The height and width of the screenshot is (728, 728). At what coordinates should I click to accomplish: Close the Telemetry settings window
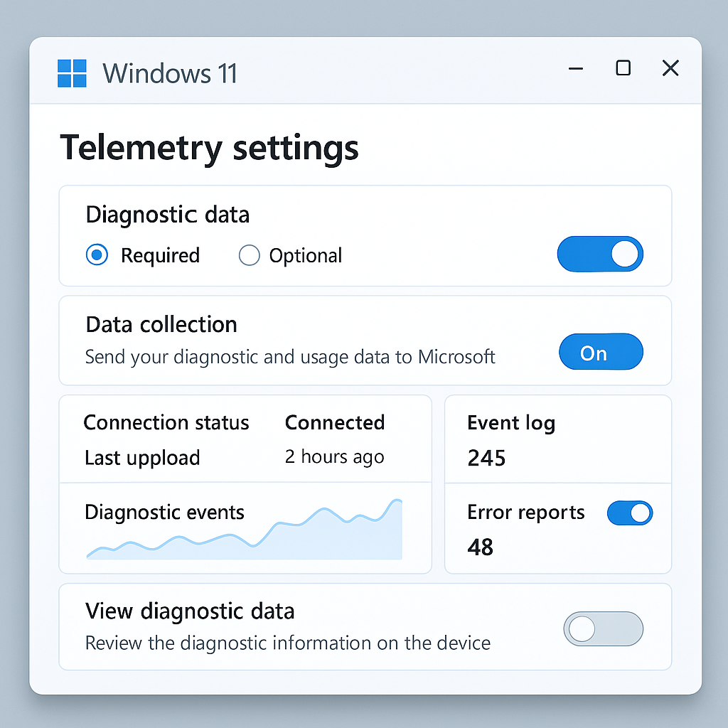[670, 68]
